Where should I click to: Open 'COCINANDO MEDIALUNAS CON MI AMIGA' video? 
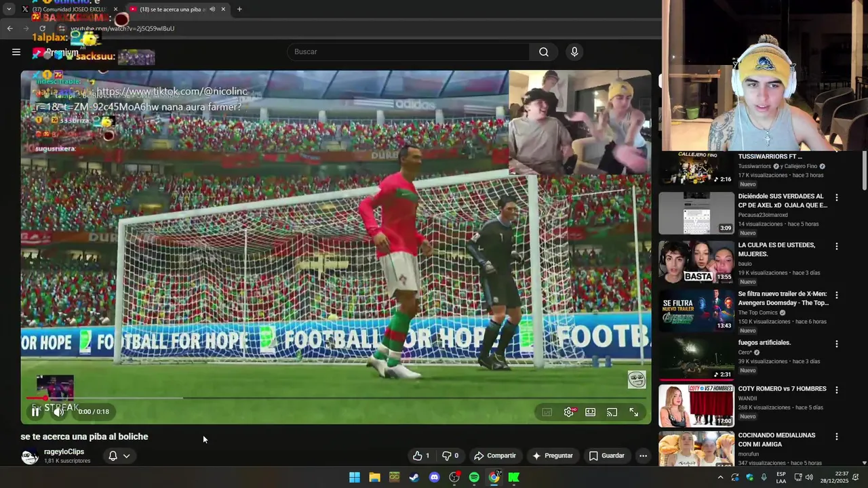[696, 449]
